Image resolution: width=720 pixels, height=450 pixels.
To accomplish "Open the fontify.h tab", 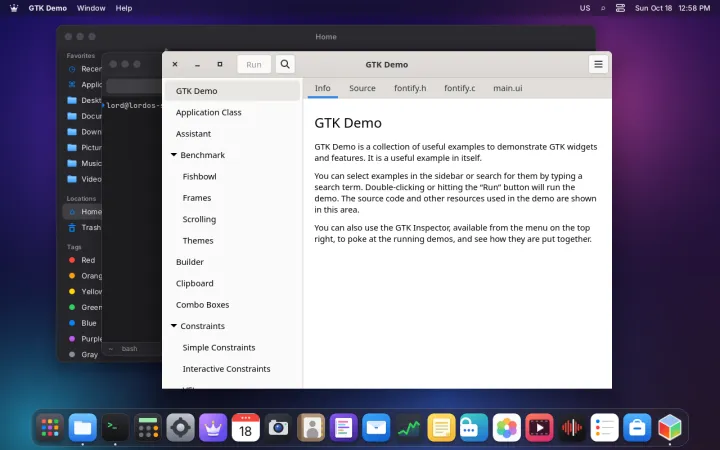I will tap(410, 88).
